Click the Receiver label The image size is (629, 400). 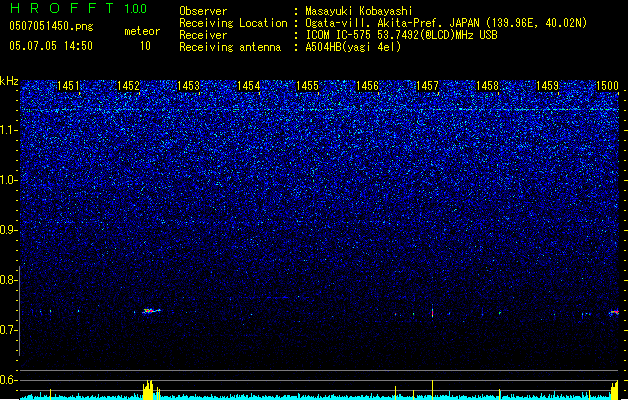[203, 35]
